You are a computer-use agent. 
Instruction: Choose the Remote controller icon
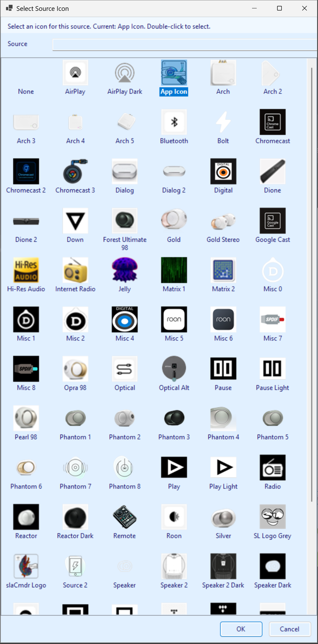pyautogui.click(x=125, y=517)
